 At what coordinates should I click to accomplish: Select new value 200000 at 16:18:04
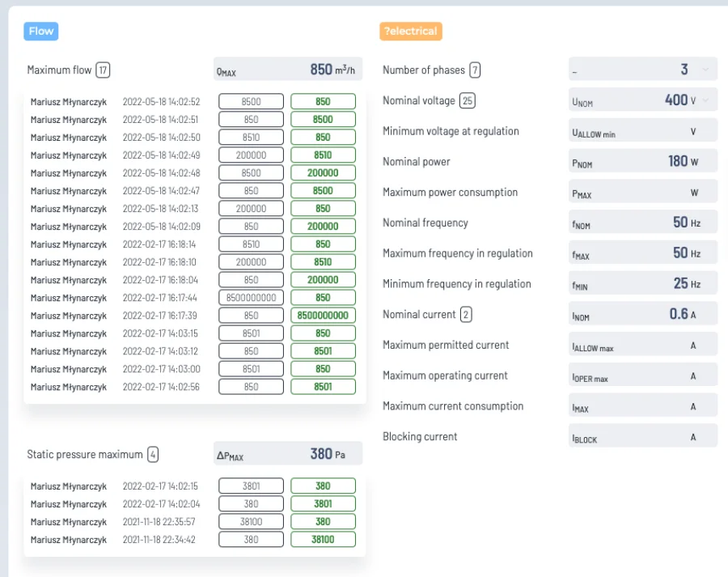323,280
